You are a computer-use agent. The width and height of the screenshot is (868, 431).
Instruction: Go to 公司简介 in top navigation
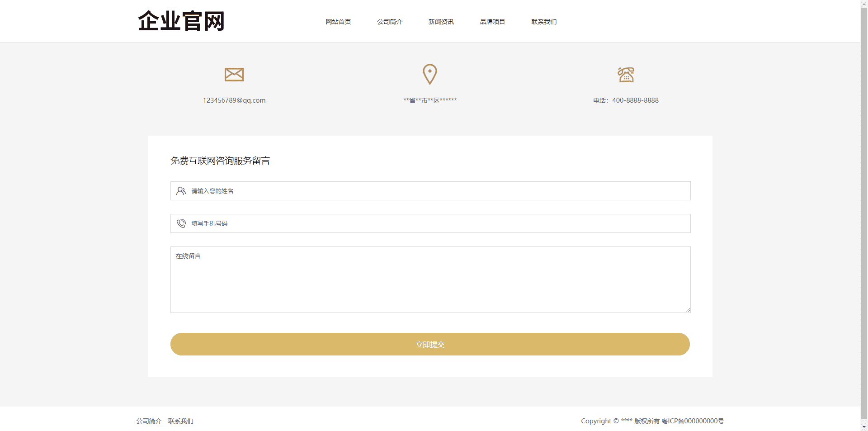point(390,22)
